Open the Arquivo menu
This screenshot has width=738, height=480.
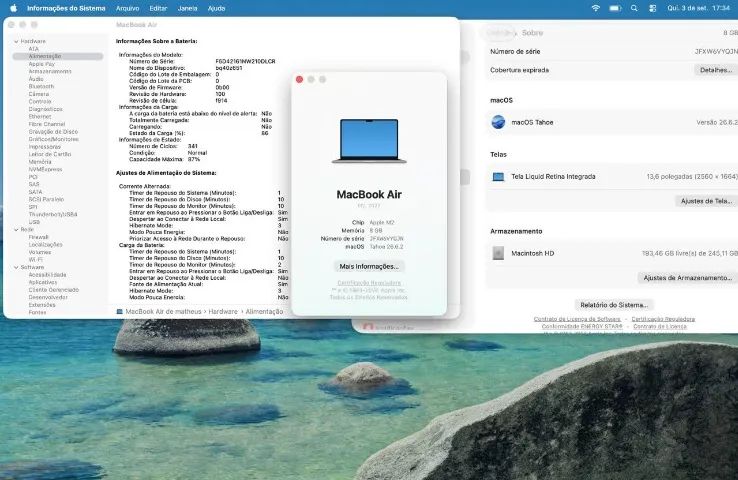click(x=128, y=8)
